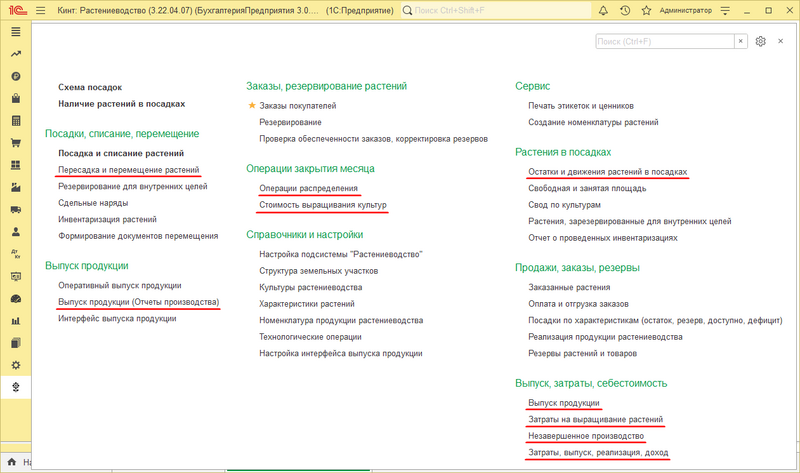Viewport: 800px width, 473px height.
Task: Open Наличие растений в посадках
Action: click(121, 104)
